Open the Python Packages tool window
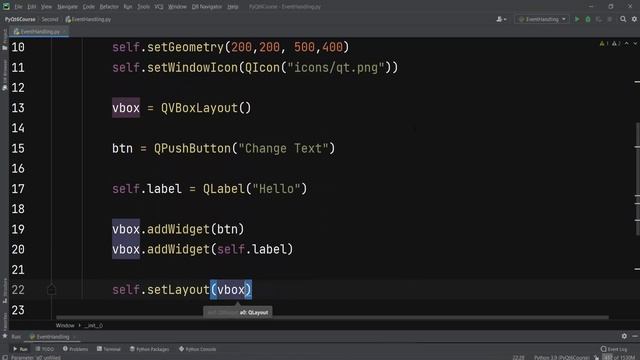 149,349
